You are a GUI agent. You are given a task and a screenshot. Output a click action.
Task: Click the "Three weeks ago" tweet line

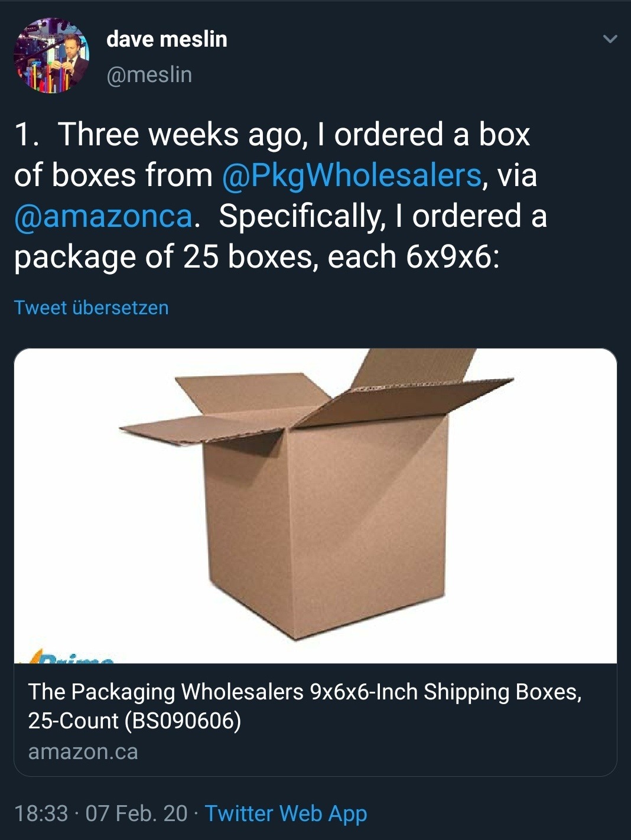tap(272, 135)
